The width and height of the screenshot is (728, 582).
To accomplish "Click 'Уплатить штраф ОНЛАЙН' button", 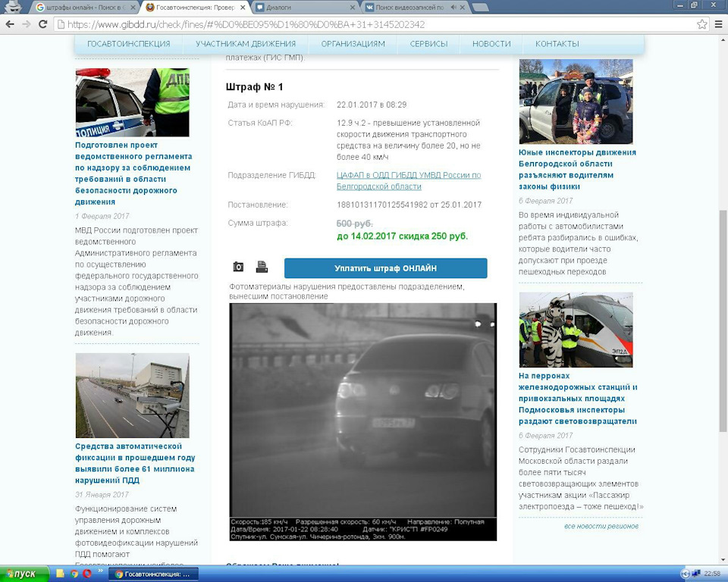I will pyautogui.click(x=385, y=268).
